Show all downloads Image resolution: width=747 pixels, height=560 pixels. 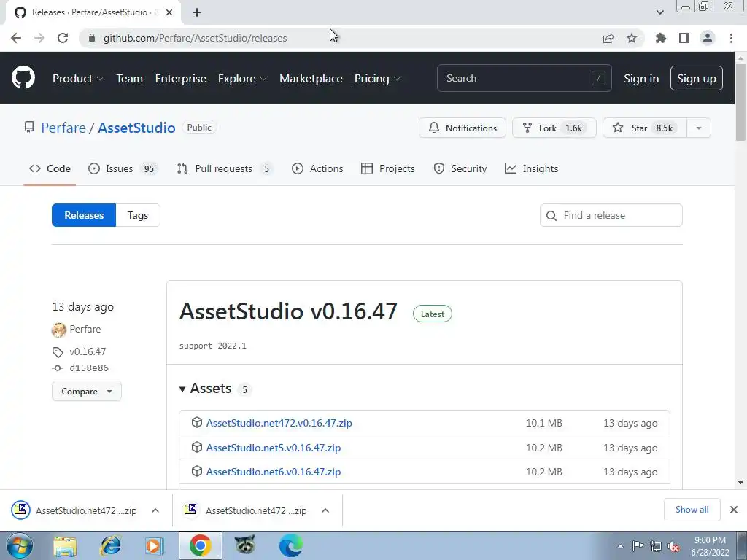tap(692, 510)
